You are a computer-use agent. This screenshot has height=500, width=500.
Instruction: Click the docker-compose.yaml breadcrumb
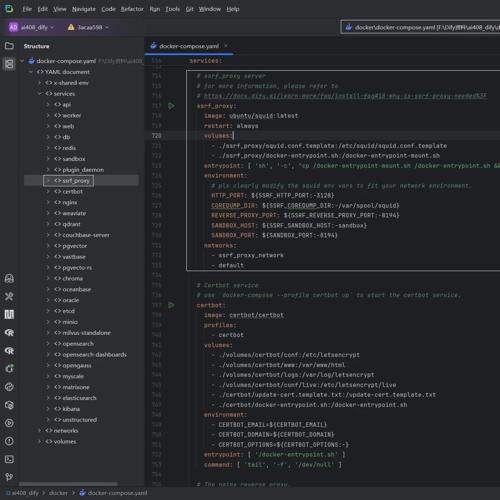pos(113,493)
